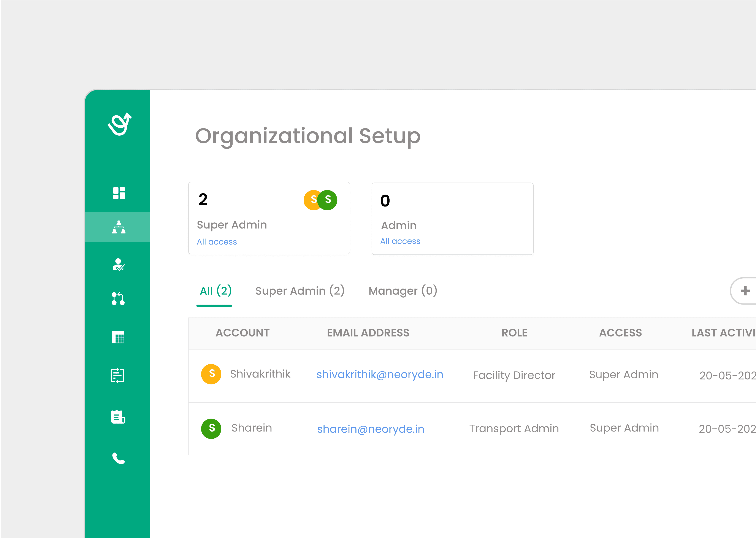Switch to the Super Admin (2) tab
756x538 pixels.
coord(300,291)
